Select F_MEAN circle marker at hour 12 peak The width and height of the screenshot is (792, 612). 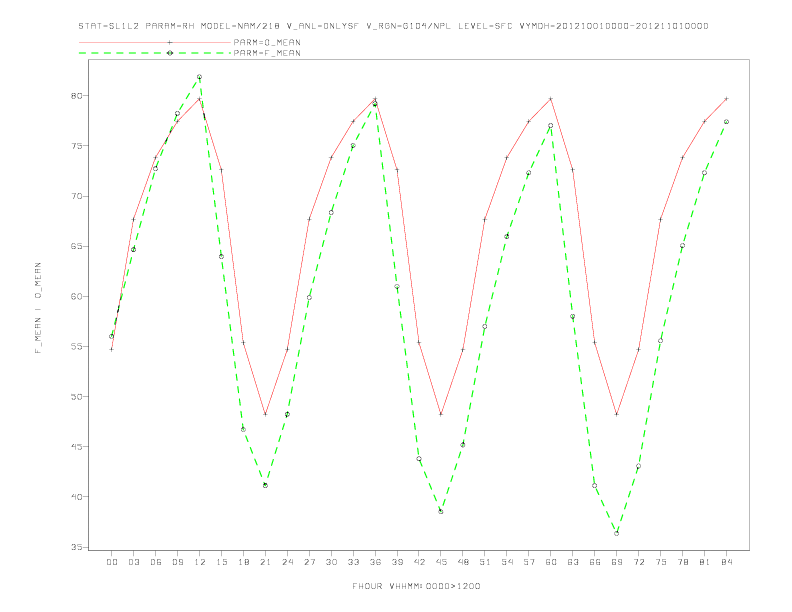coord(200,77)
